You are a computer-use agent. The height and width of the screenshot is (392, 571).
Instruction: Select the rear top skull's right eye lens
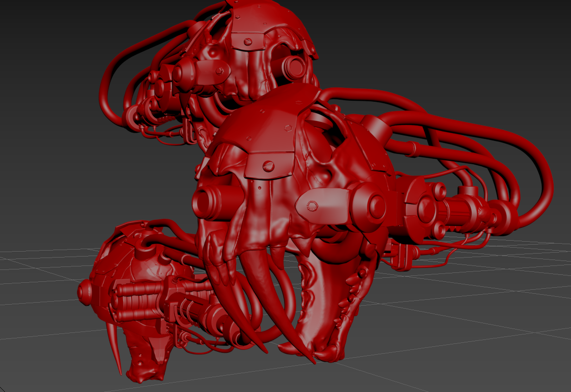click(x=294, y=67)
